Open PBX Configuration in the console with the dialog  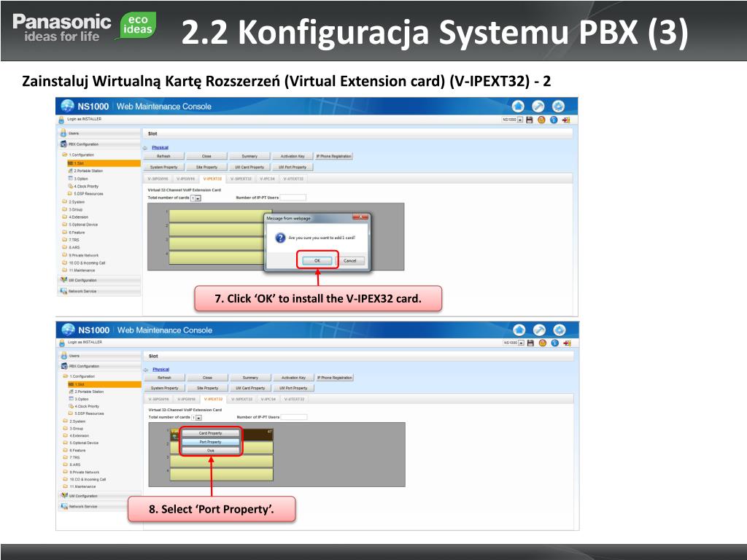click(99, 144)
